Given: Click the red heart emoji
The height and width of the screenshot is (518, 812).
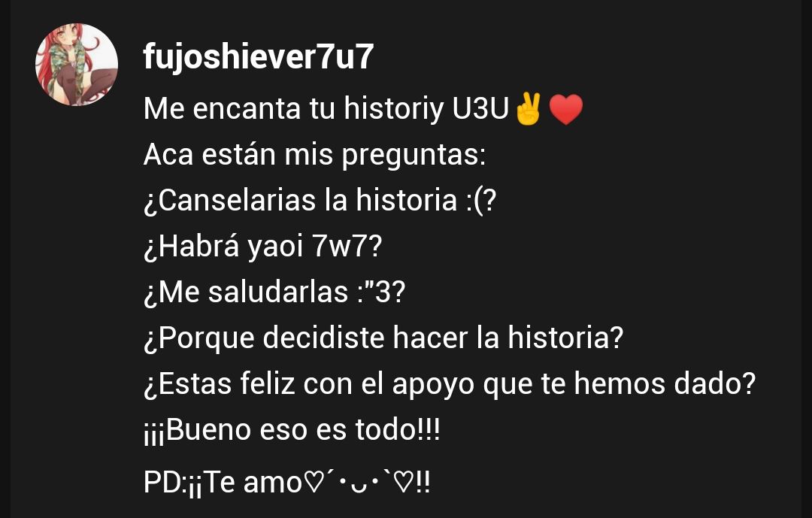Looking at the screenshot, I should pos(565,109).
